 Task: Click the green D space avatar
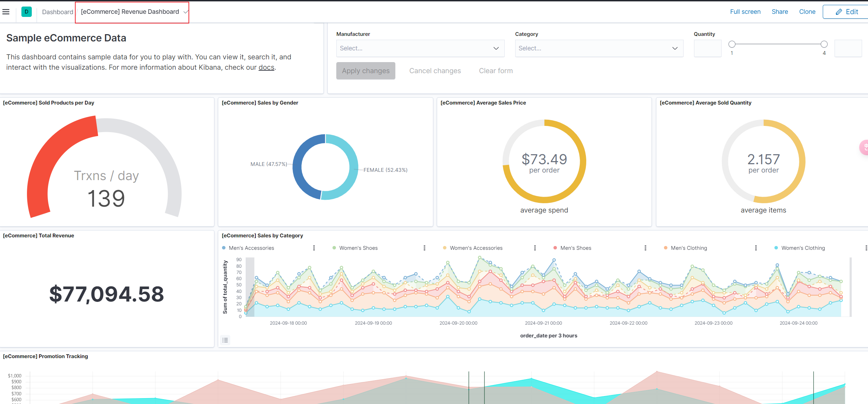[x=26, y=12]
